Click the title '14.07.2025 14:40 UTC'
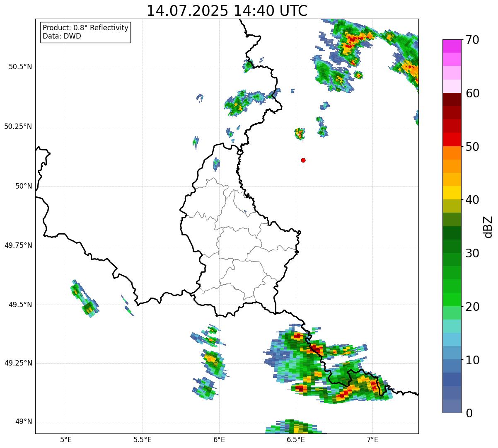The width and height of the screenshot is (498, 448). click(227, 11)
